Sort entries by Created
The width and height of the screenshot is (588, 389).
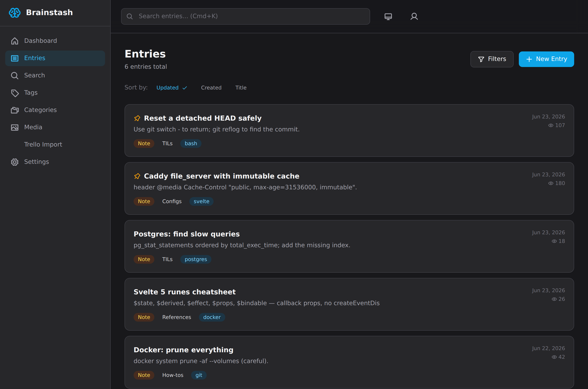(211, 88)
